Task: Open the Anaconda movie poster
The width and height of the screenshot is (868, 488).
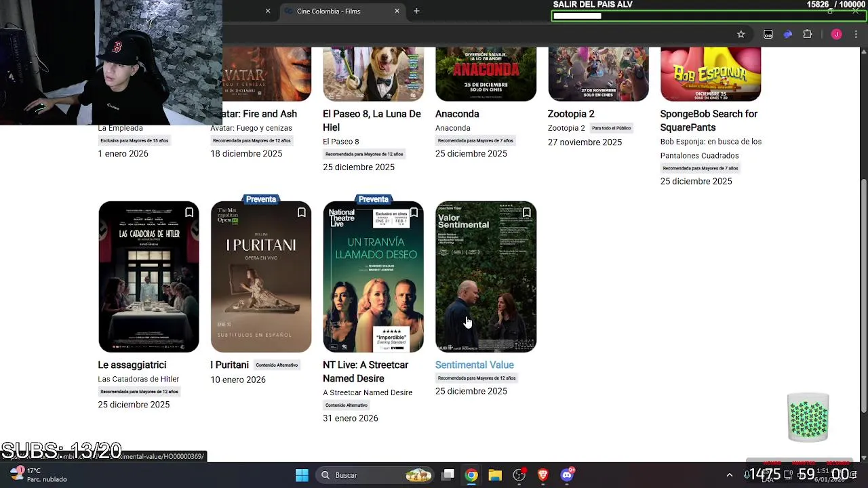Action: [x=486, y=74]
